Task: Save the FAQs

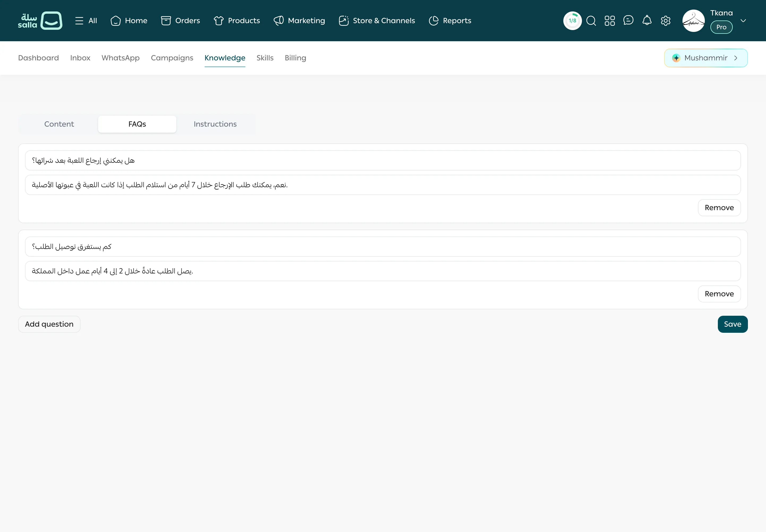Action: point(732,324)
